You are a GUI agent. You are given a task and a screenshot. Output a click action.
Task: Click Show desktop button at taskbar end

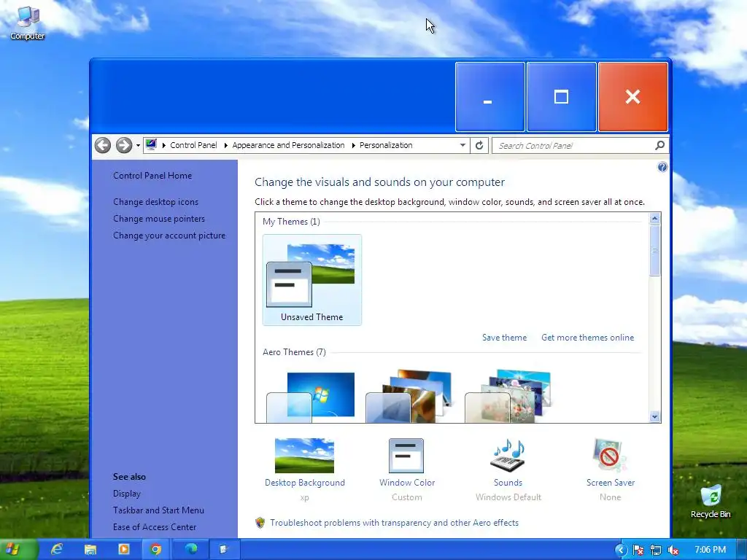(x=742, y=550)
